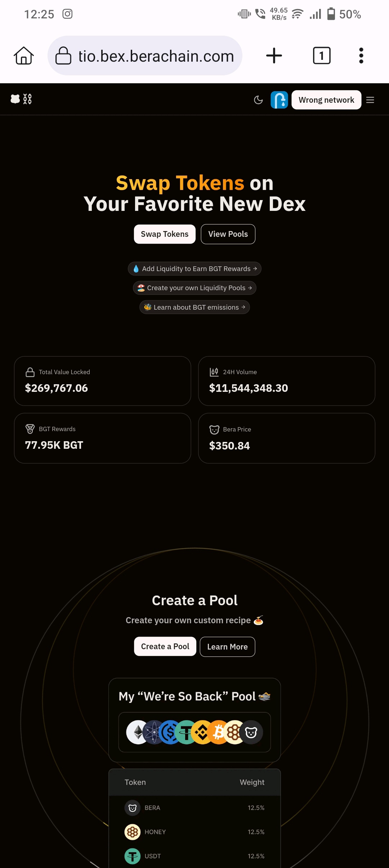Follow Add Liquidity to Earn BGT Rewards link

(194, 269)
